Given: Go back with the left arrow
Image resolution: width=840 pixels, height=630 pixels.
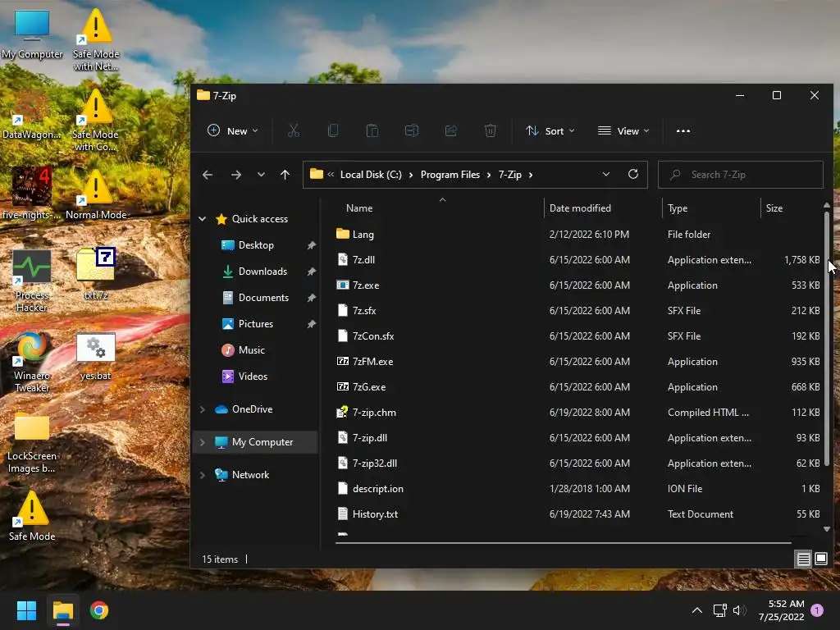Looking at the screenshot, I should pos(208,175).
